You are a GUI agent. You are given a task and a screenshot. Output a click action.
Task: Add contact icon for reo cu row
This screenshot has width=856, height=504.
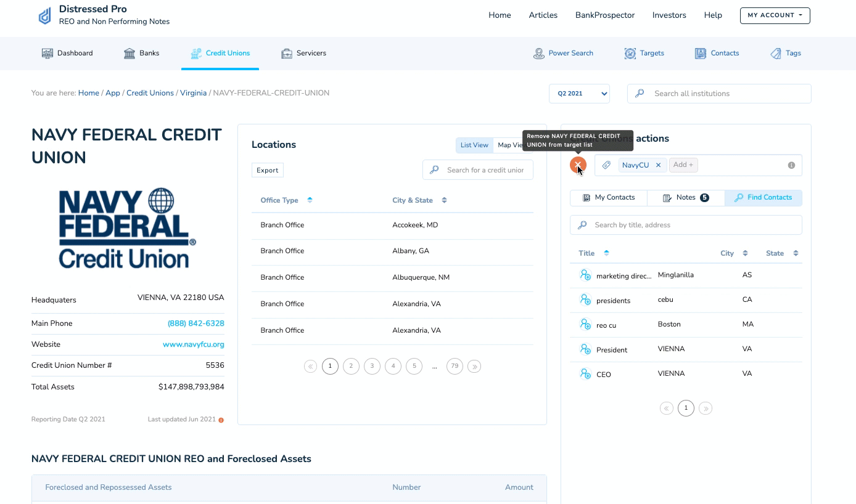[x=585, y=325]
